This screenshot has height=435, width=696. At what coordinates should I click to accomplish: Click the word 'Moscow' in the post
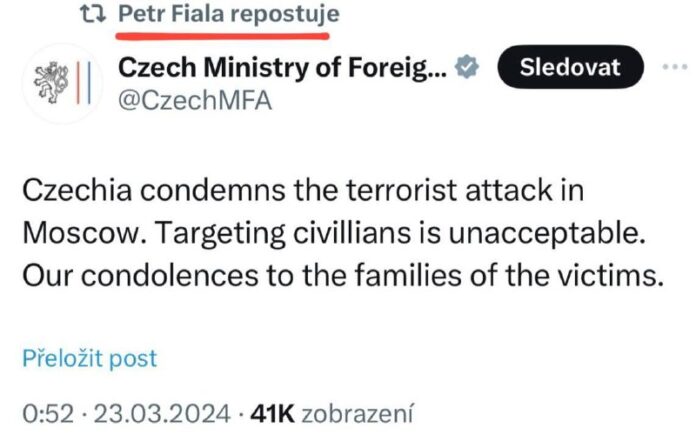[x=75, y=235]
